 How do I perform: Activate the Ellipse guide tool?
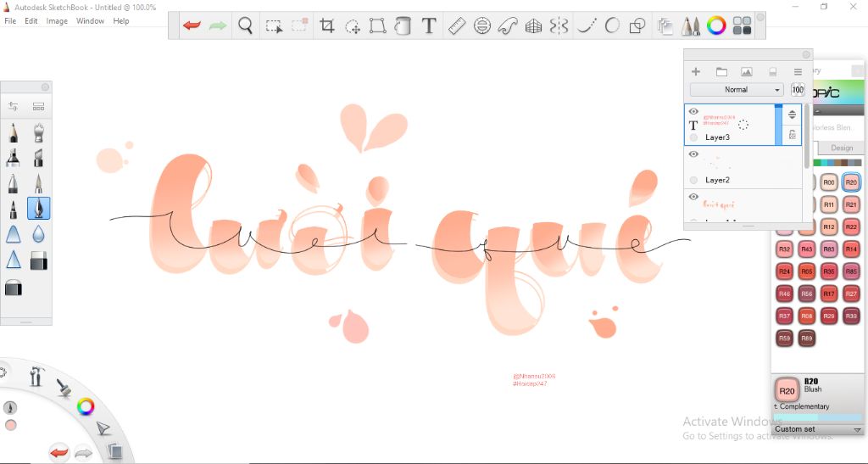[482, 25]
